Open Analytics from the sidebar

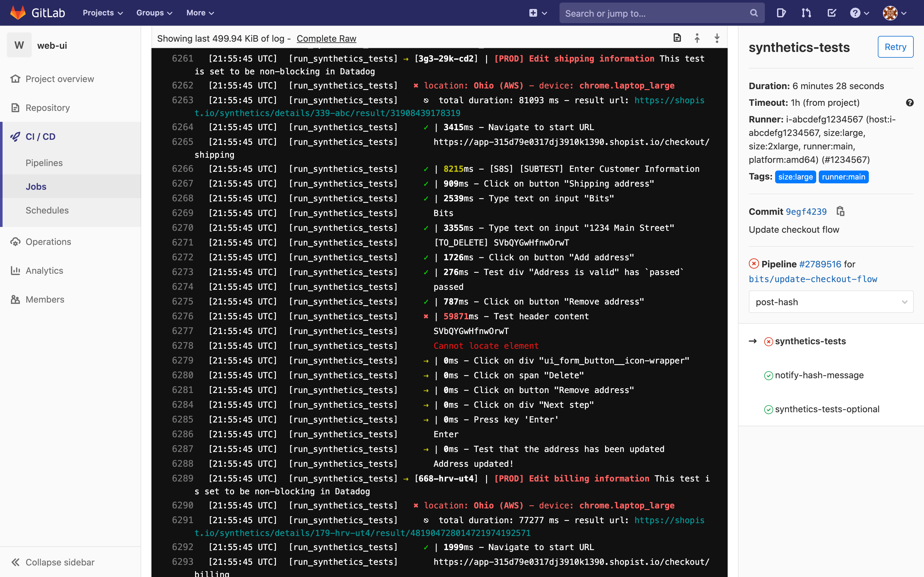tap(45, 270)
